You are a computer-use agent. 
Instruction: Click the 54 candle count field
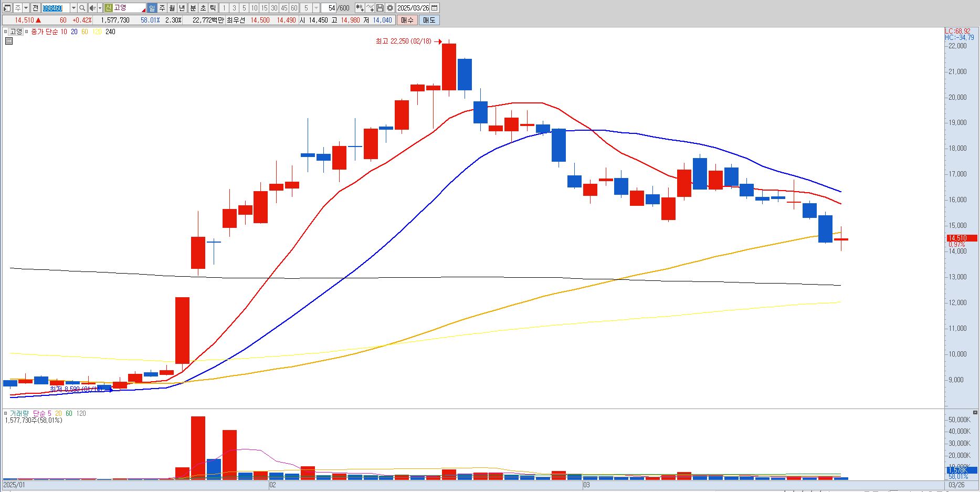329,8
